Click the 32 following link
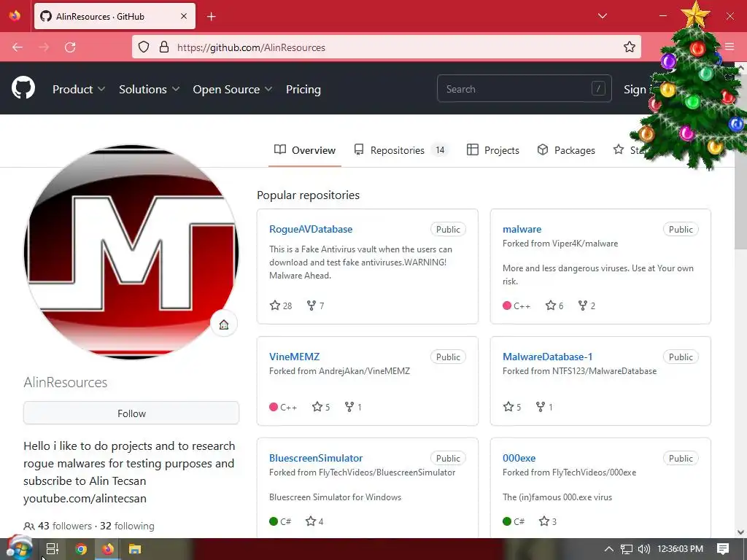The width and height of the screenshot is (747, 560). [127, 526]
